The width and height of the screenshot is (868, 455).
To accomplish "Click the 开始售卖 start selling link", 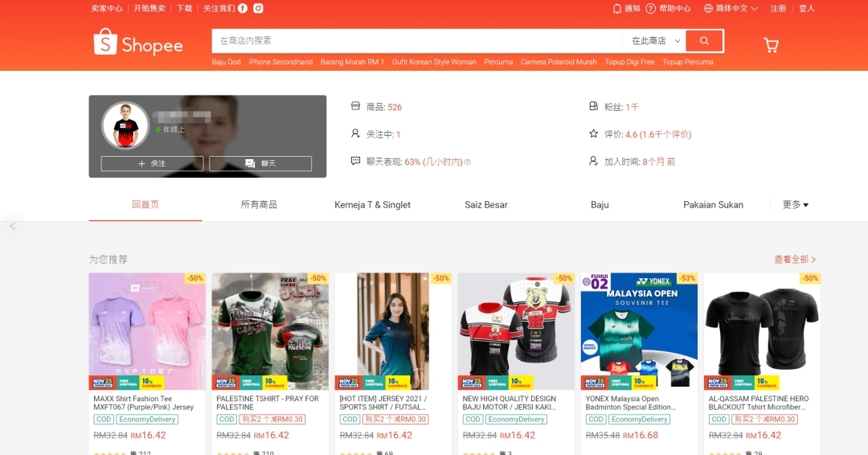I will tap(149, 8).
